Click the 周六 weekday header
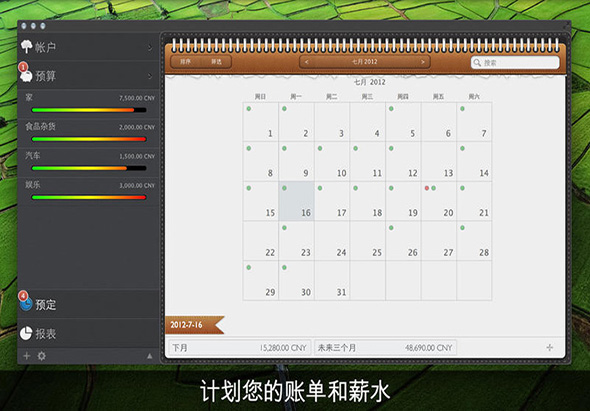 [474, 97]
